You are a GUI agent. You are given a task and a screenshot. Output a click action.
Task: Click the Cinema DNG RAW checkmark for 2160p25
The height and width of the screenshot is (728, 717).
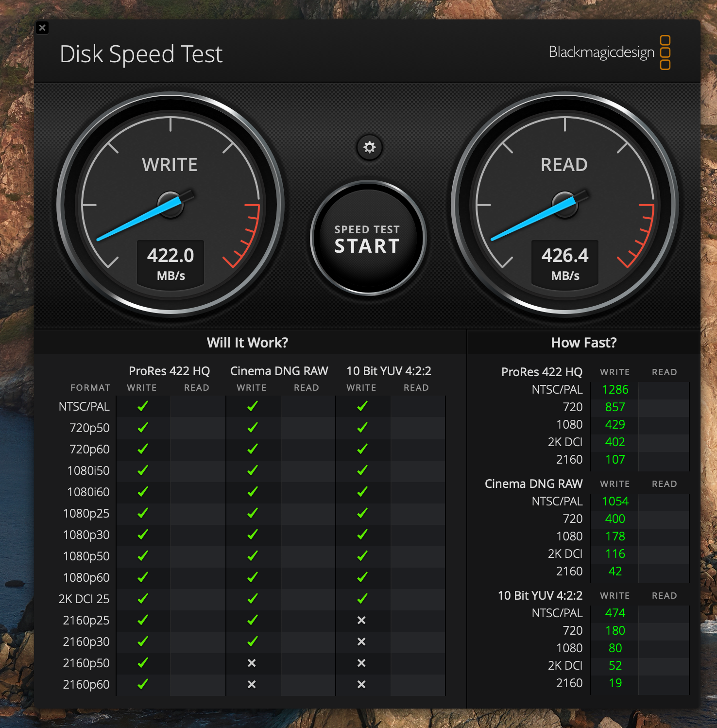(x=253, y=620)
